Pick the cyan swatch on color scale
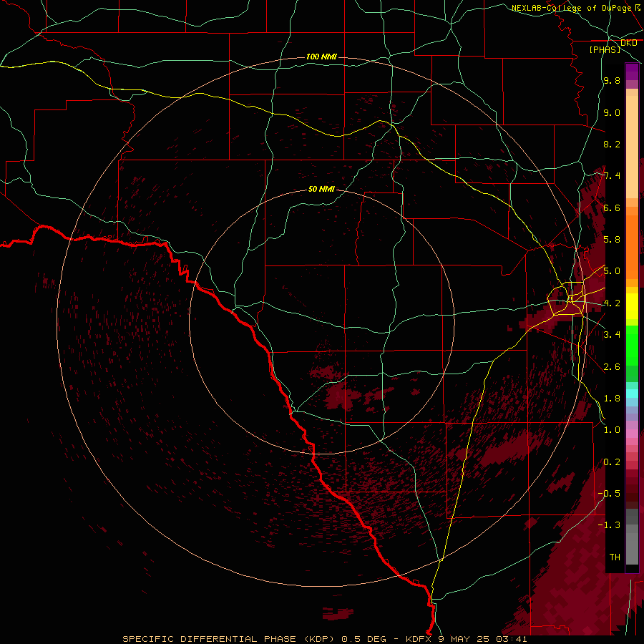Image resolution: width=644 pixels, height=644 pixels. click(x=632, y=394)
